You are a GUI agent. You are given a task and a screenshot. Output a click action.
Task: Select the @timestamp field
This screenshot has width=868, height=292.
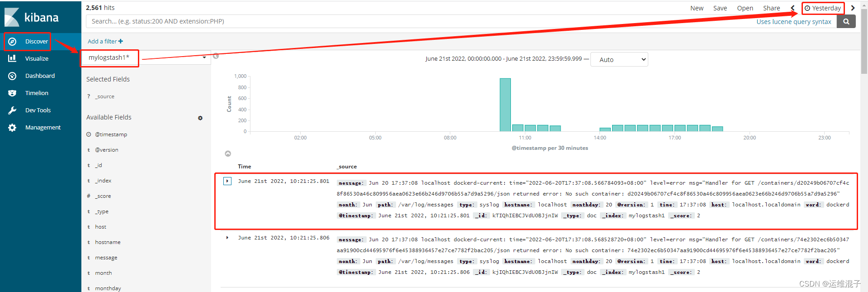111,134
